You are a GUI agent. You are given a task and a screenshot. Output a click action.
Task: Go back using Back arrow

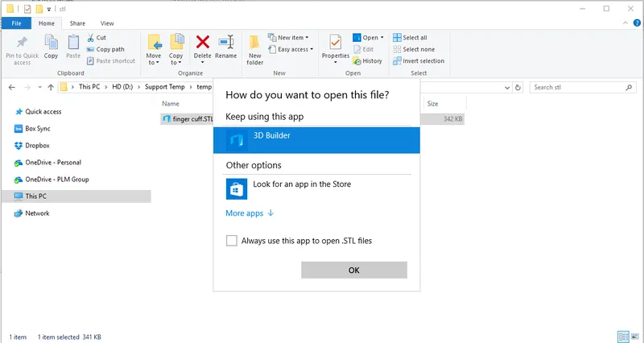click(12, 87)
